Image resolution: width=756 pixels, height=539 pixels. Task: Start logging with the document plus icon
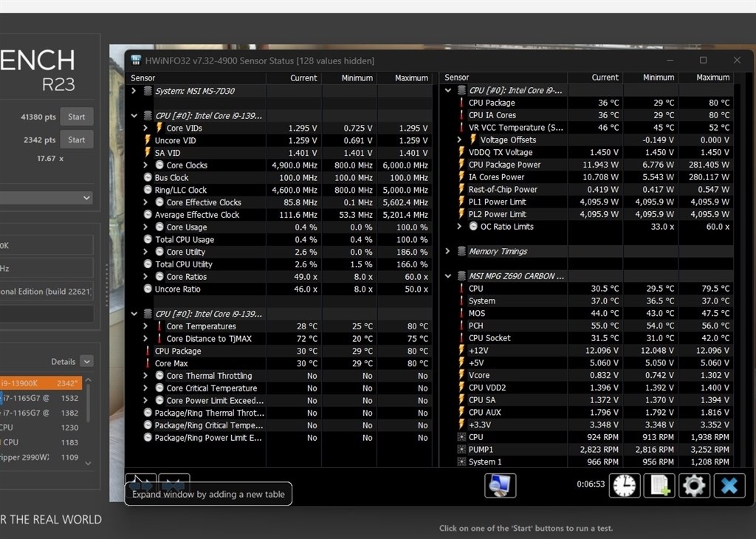[659, 486]
